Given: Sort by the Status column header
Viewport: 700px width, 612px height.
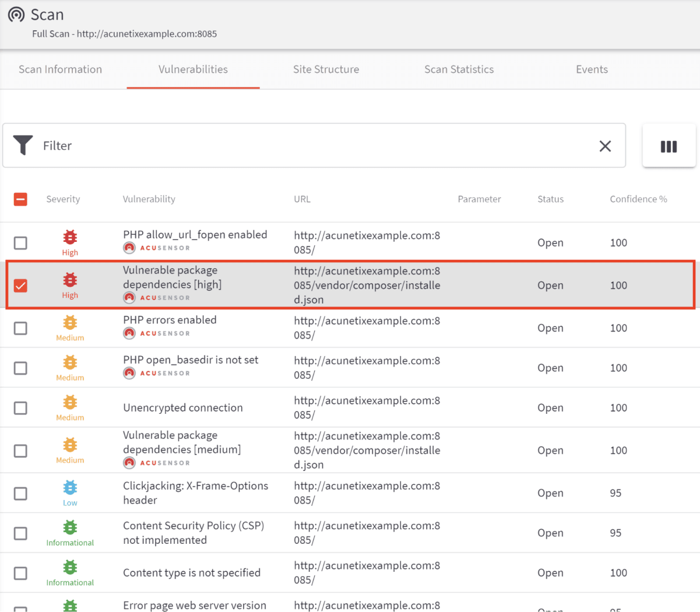Looking at the screenshot, I should click(x=550, y=199).
